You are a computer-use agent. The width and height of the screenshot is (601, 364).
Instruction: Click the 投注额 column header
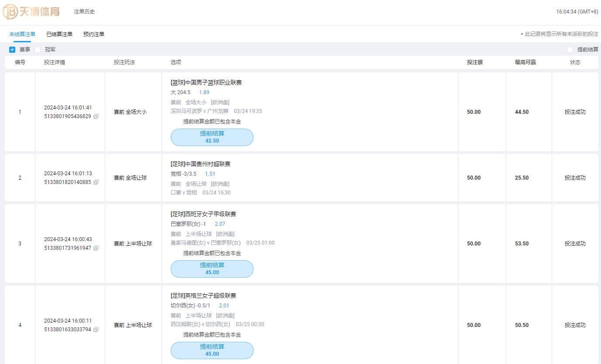click(475, 62)
